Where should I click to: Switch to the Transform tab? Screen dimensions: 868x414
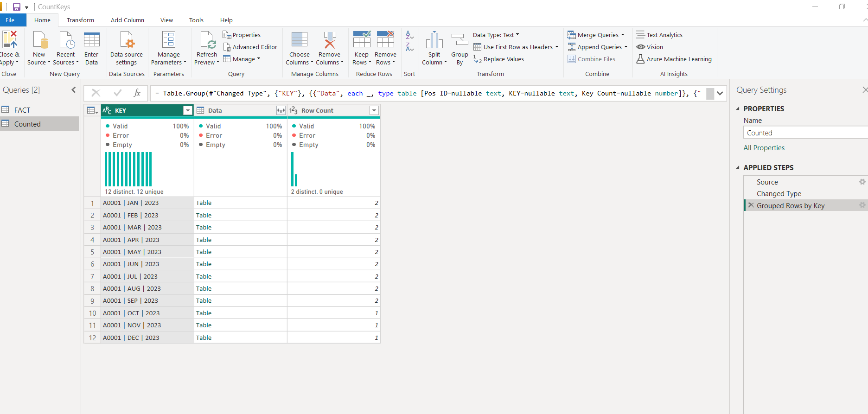click(x=80, y=20)
